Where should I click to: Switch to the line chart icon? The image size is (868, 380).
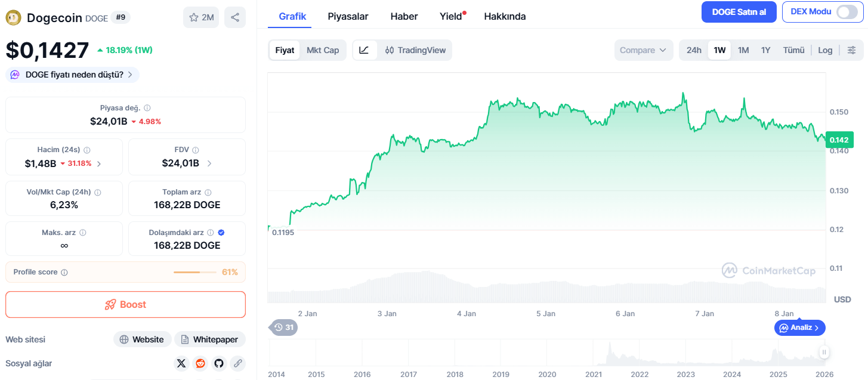(x=364, y=50)
